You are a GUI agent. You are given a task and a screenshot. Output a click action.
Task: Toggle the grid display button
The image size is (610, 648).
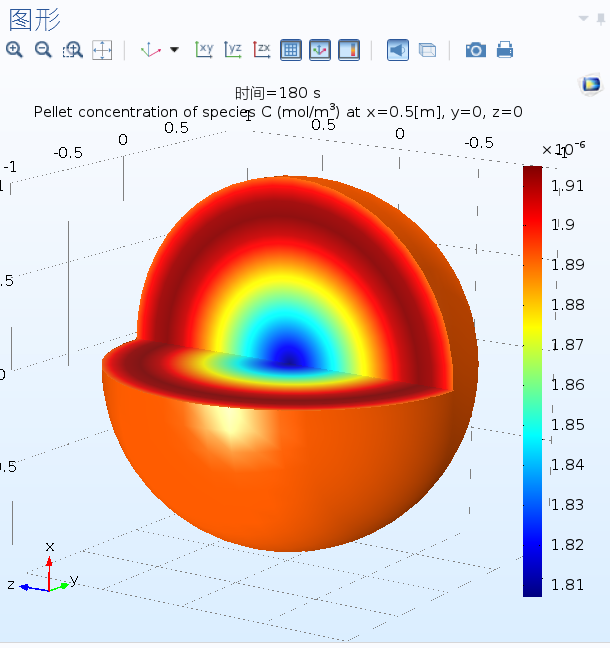pos(291,50)
